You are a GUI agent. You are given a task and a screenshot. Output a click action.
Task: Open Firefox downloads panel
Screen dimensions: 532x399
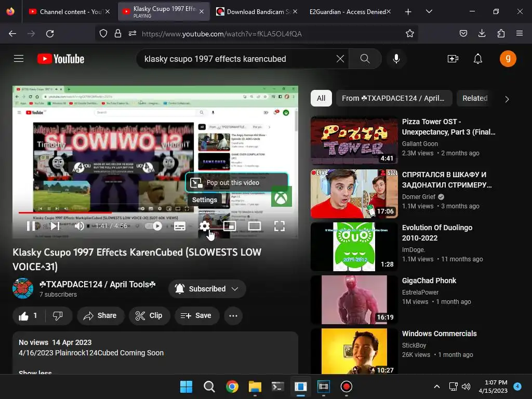[x=482, y=34]
